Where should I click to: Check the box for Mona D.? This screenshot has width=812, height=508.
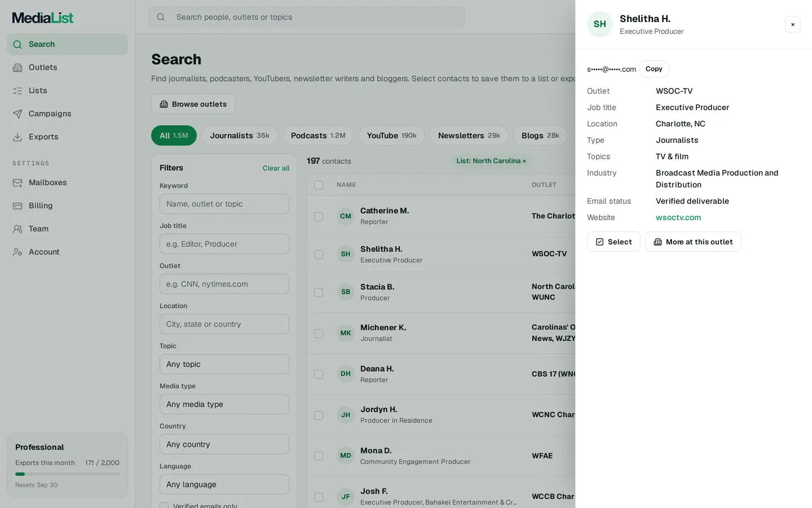tap(319, 456)
